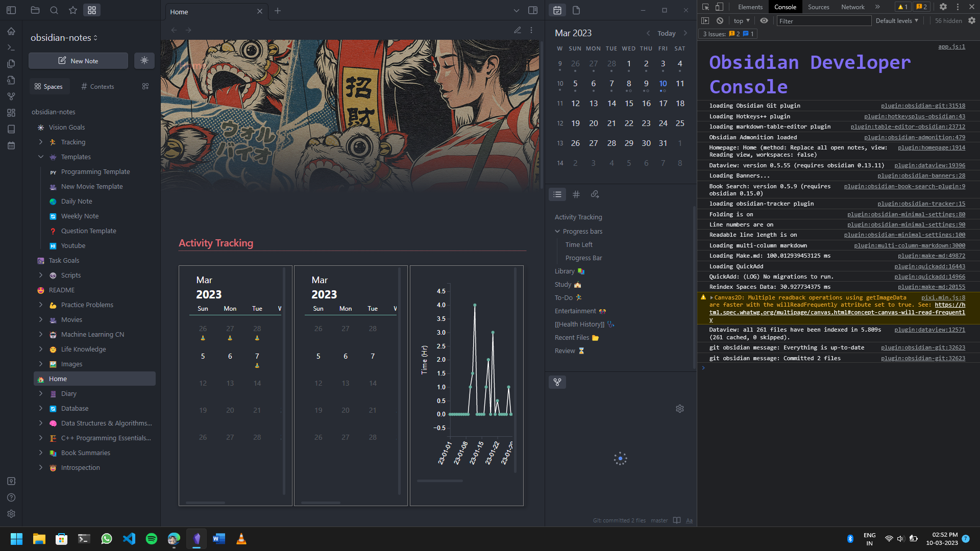Clear the console with the block icon
Screen dimensions: 980x551
click(720, 21)
